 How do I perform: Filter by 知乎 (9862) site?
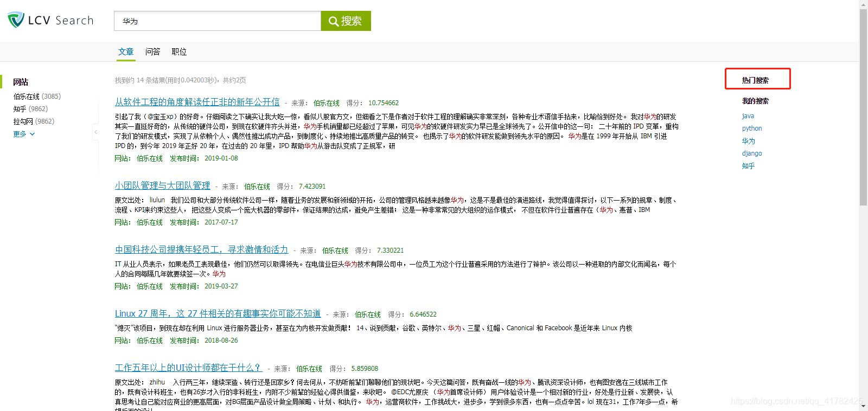pyautogui.click(x=30, y=109)
